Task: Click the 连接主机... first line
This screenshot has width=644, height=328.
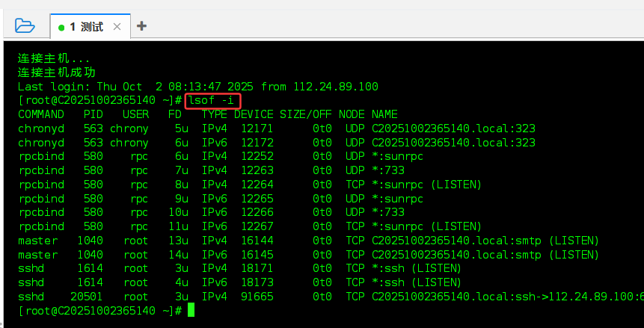Action: tap(54, 58)
